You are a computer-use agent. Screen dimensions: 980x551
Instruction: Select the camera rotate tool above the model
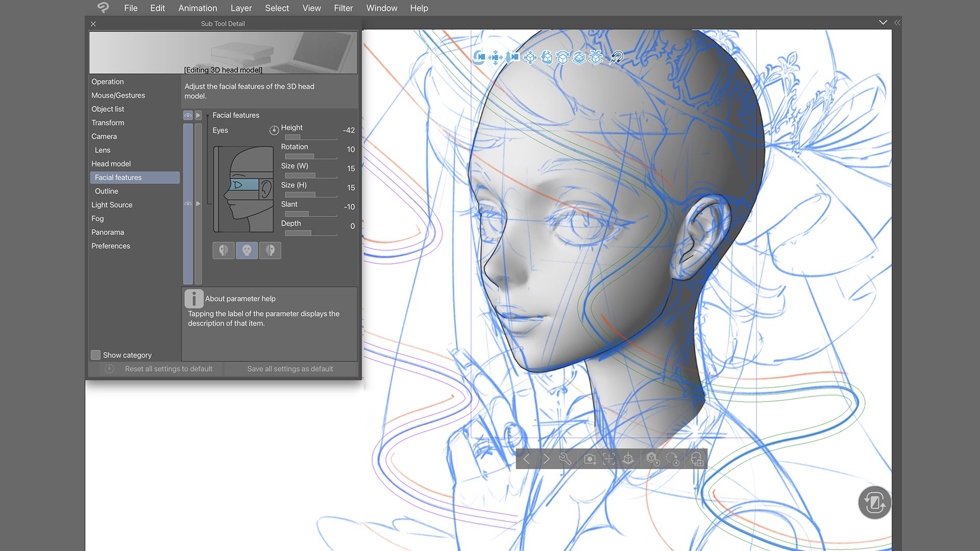479,58
